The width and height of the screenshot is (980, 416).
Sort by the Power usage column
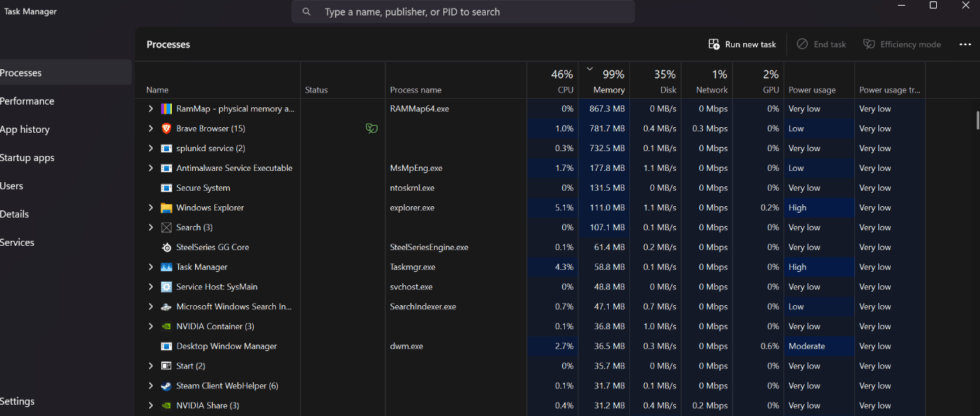819,81
